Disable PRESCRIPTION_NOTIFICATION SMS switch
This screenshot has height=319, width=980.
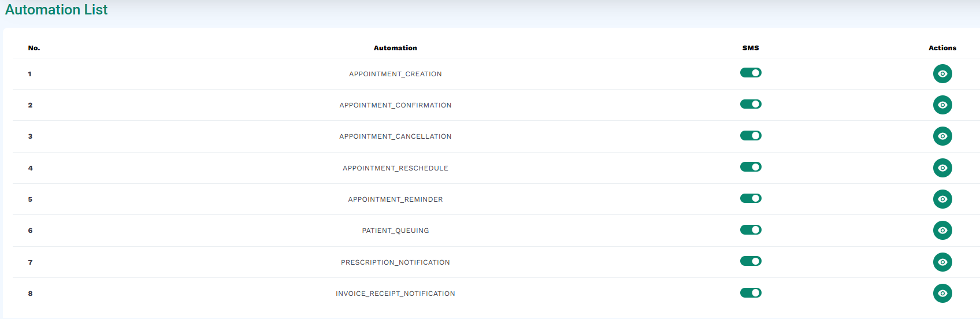751,261
